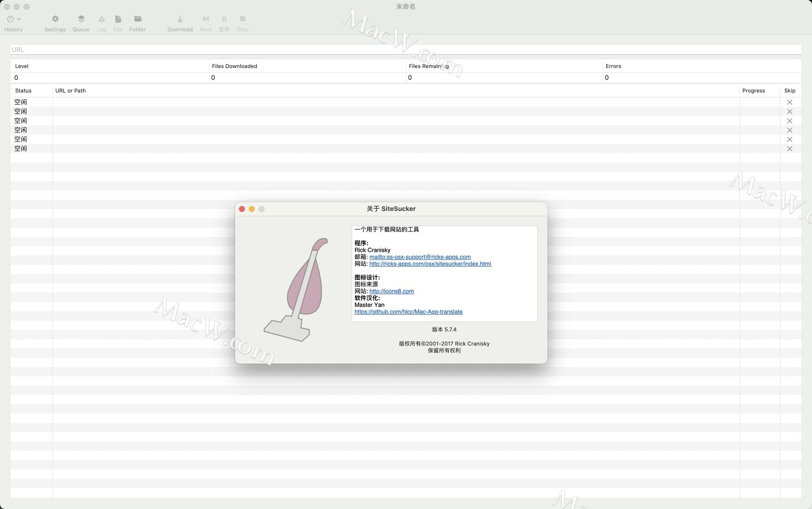This screenshot has height=509, width=812.
Task: Click the Errors count value 0
Action: [607, 77]
